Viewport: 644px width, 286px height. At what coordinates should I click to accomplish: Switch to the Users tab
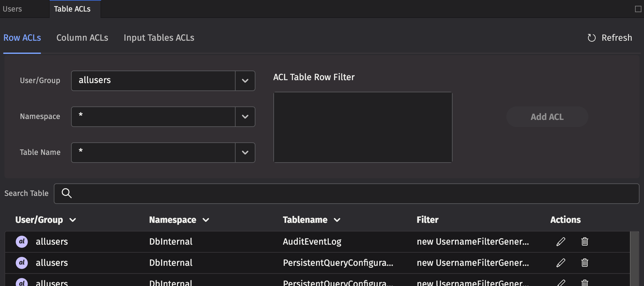click(x=12, y=9)
